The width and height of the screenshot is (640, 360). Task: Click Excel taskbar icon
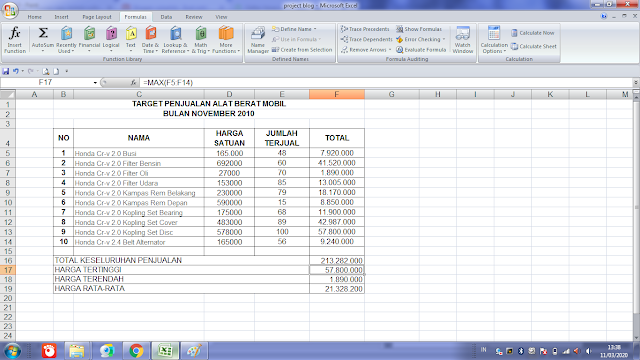click(x=165, y=351)
